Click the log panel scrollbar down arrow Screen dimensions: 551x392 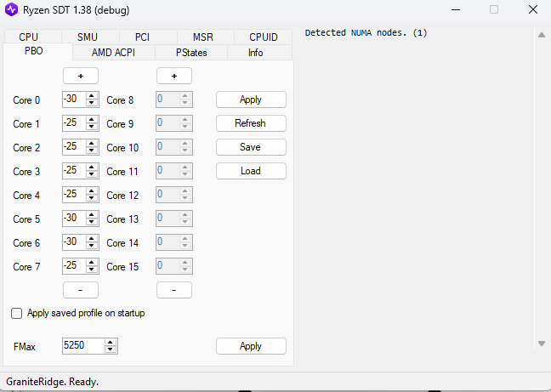click(x=541, y=344)
